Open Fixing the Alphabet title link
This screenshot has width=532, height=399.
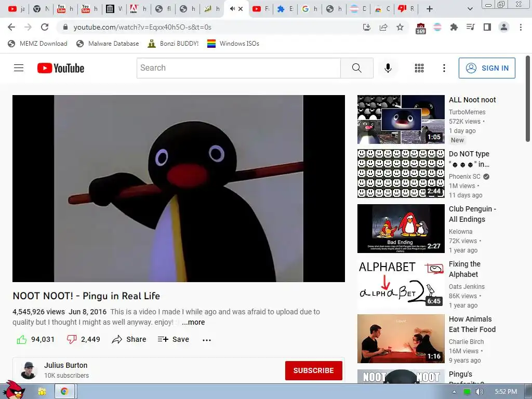(464, 269)
